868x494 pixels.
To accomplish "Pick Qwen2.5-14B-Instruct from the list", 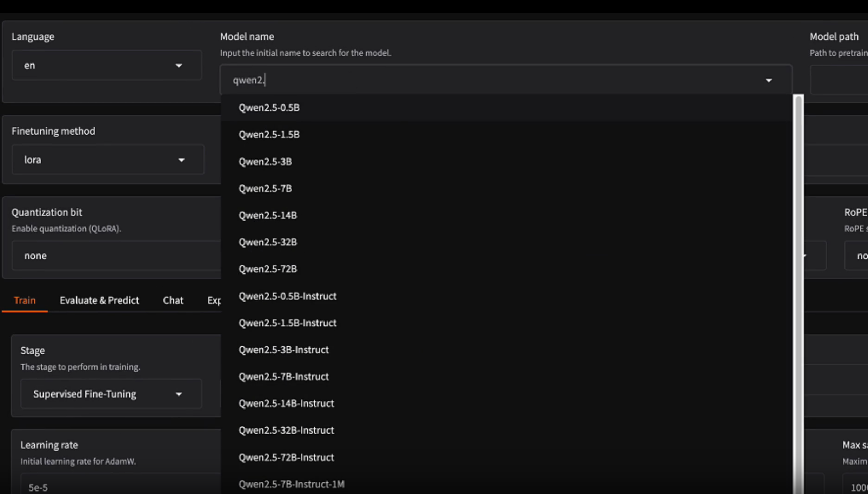I will click(x=506, y=404).
